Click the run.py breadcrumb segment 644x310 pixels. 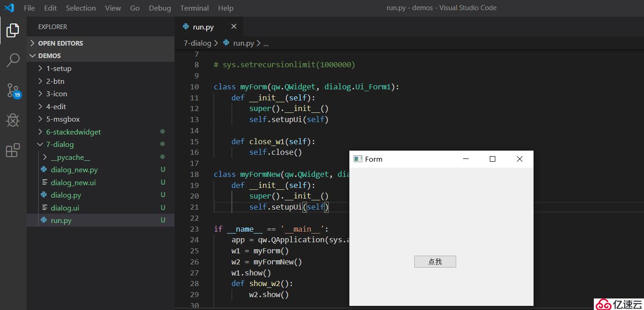[x=244, y=43]
